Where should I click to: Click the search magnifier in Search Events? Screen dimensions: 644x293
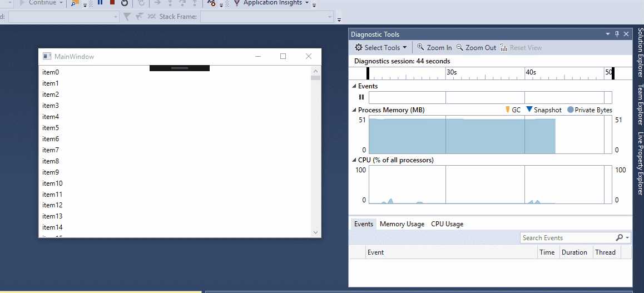coord(620,237)
